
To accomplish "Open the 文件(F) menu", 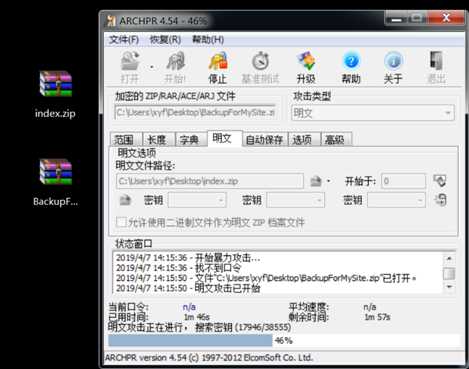I will (x=124, y=40).
